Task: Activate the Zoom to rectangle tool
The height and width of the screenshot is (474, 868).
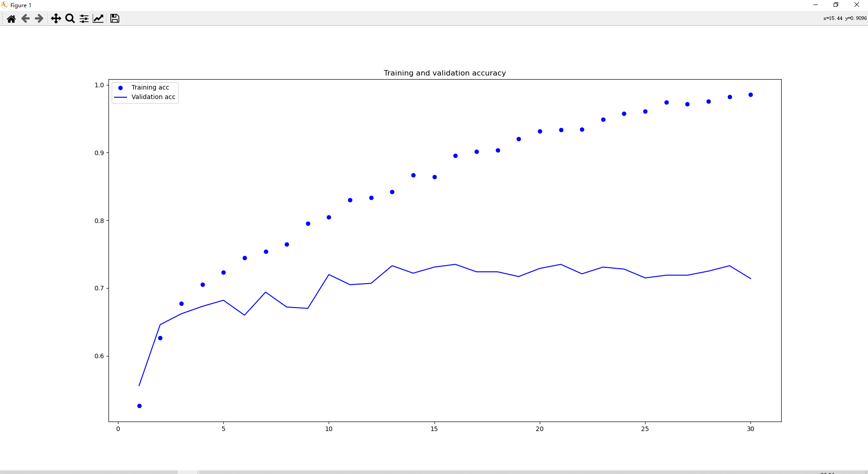Action: 70,19
